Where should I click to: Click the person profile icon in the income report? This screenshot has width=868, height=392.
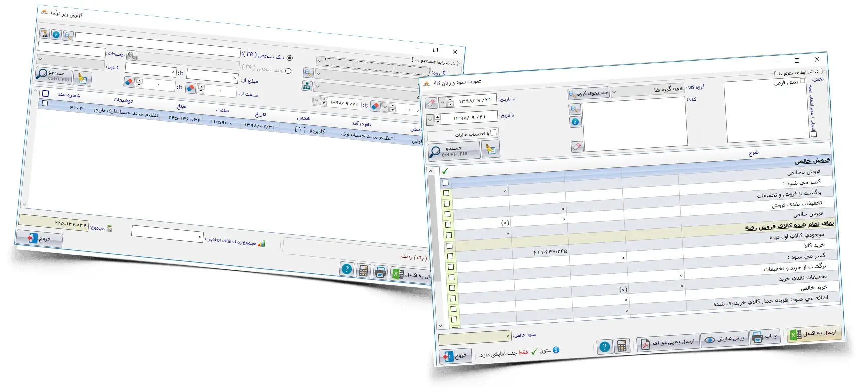[45, 34]
